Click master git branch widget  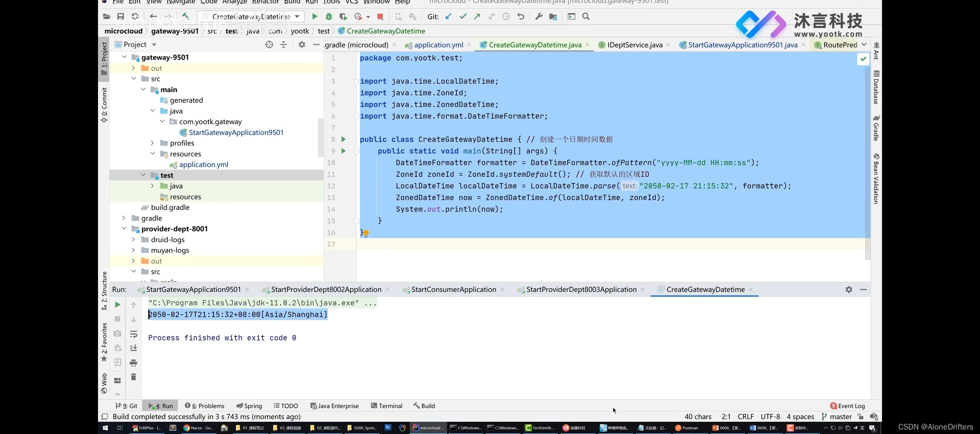click(x=837, y=416)
